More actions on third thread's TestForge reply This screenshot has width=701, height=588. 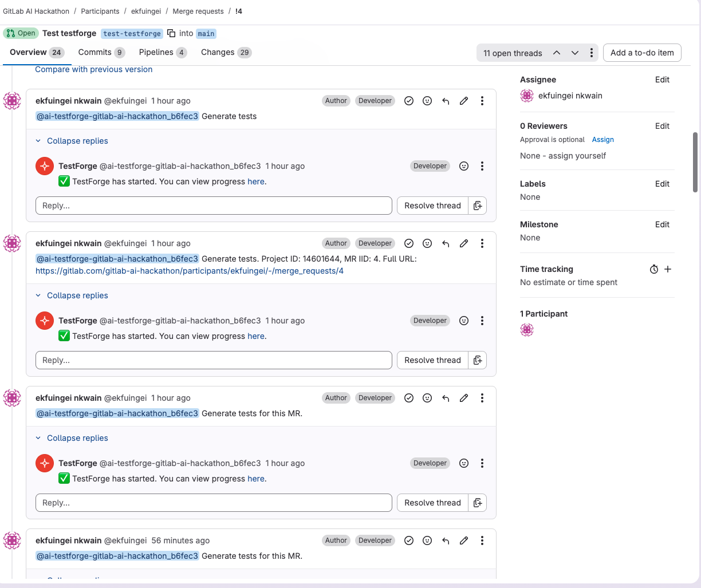click(x=482, y=463)
